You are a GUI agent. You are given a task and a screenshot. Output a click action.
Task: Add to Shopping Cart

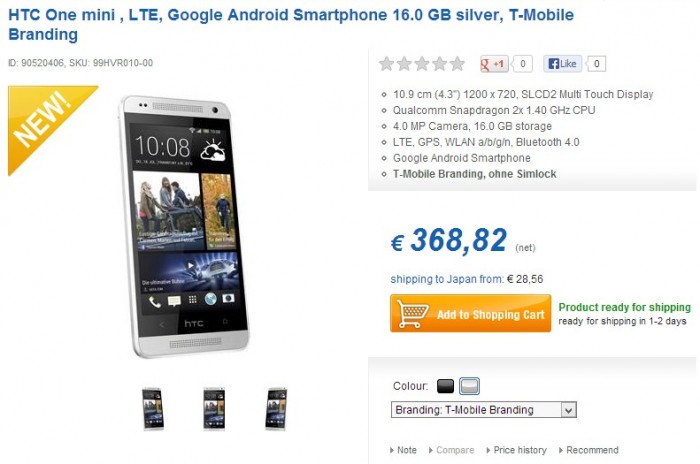click(471, 314)
